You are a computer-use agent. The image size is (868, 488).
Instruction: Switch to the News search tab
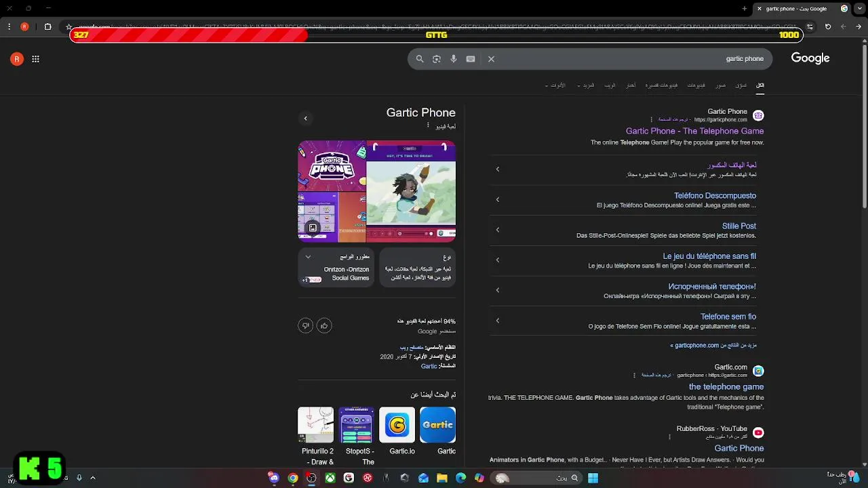631,85
